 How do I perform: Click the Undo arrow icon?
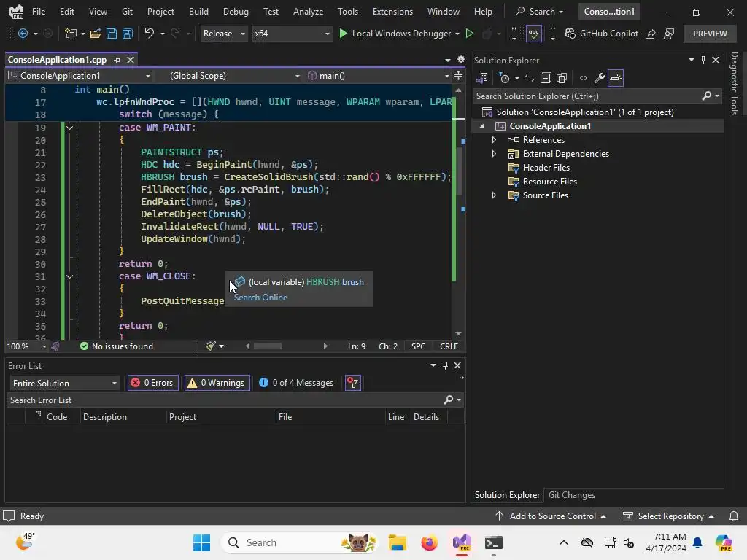point(149,34)
